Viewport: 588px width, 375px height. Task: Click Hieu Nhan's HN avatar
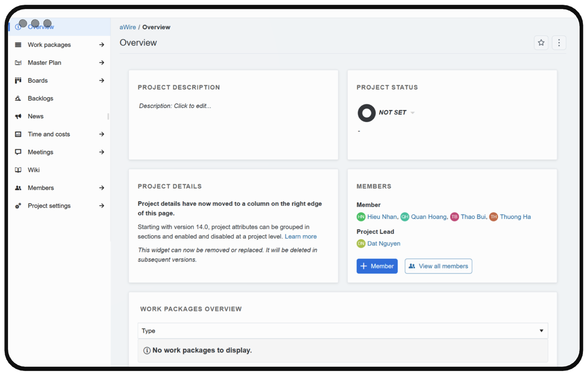tap(361, 217)
